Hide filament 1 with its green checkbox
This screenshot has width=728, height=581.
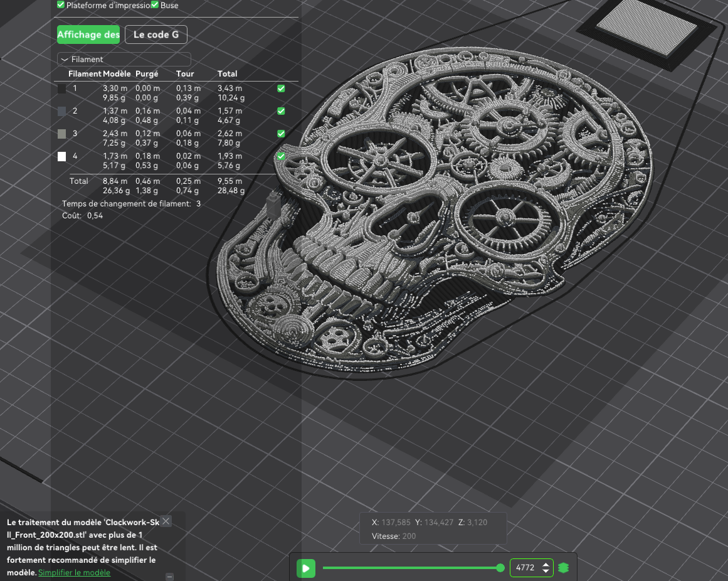click(x=281, y=88)
